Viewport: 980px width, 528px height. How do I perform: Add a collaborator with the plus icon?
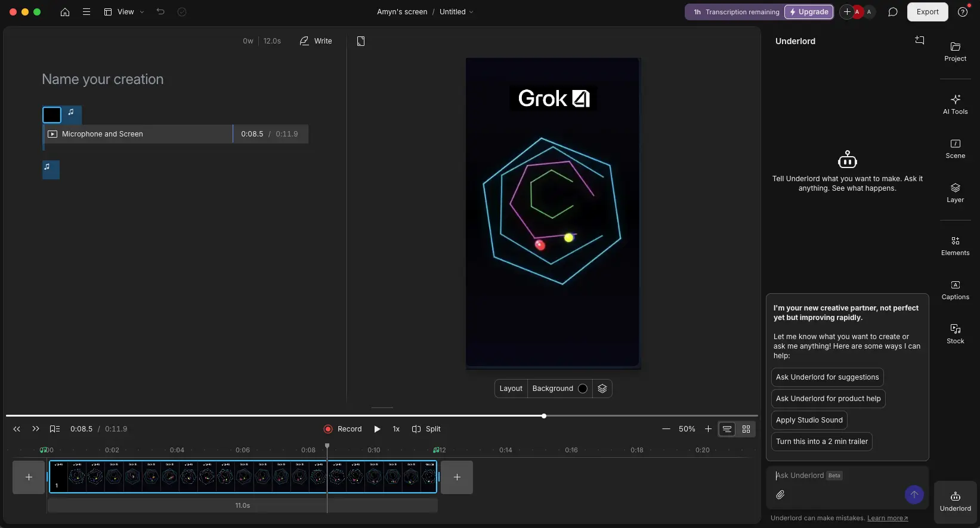(x=847, y=12)
